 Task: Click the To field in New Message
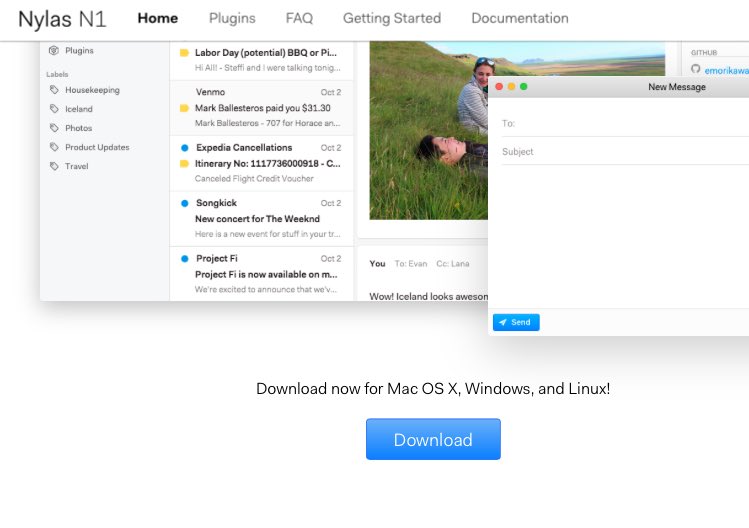625,123
